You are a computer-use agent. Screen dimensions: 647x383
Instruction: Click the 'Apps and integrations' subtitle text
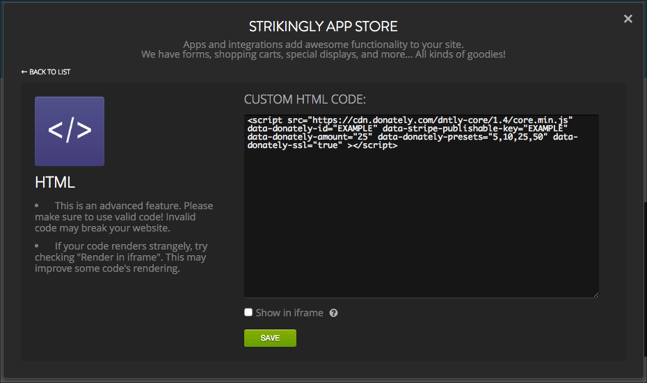[x=323, y=49]
